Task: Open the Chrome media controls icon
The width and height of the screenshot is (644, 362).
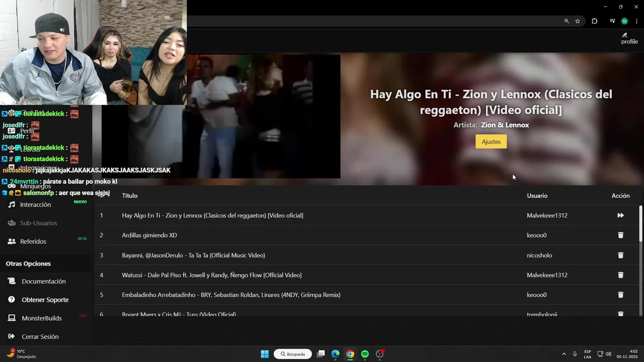Action: (x=612, y=21)
